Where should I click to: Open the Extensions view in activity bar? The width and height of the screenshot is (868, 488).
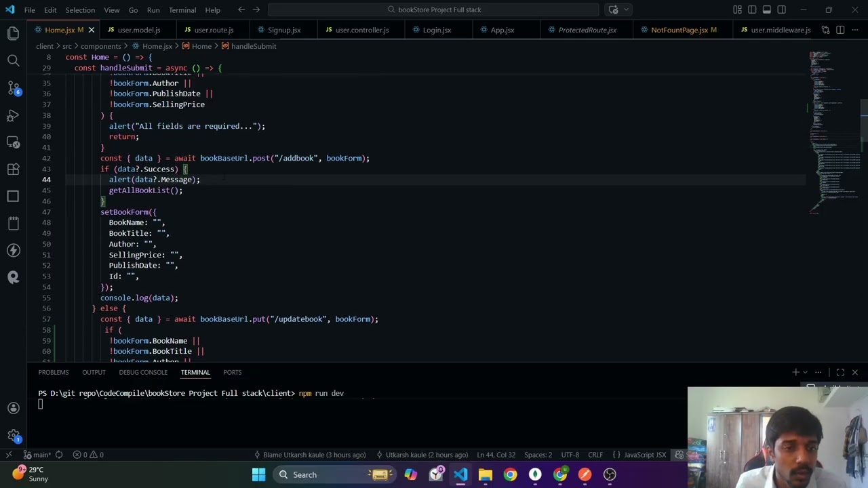click(x=13, y=169)
